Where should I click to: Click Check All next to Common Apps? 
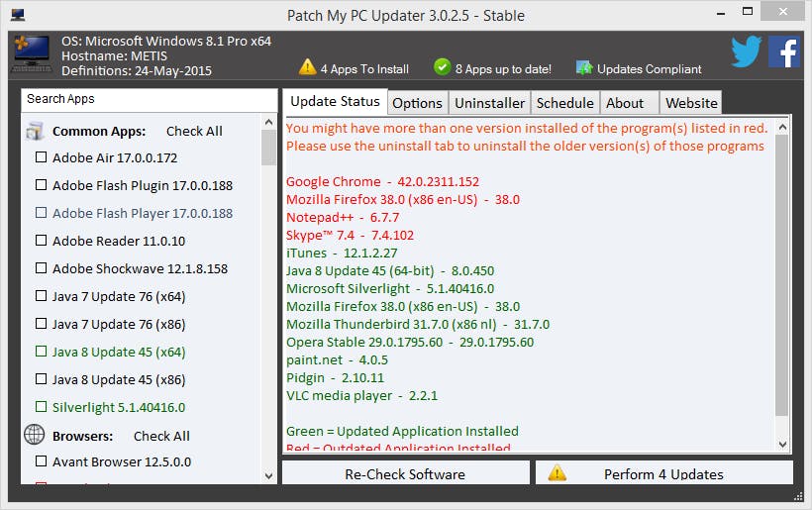point(194,132)
